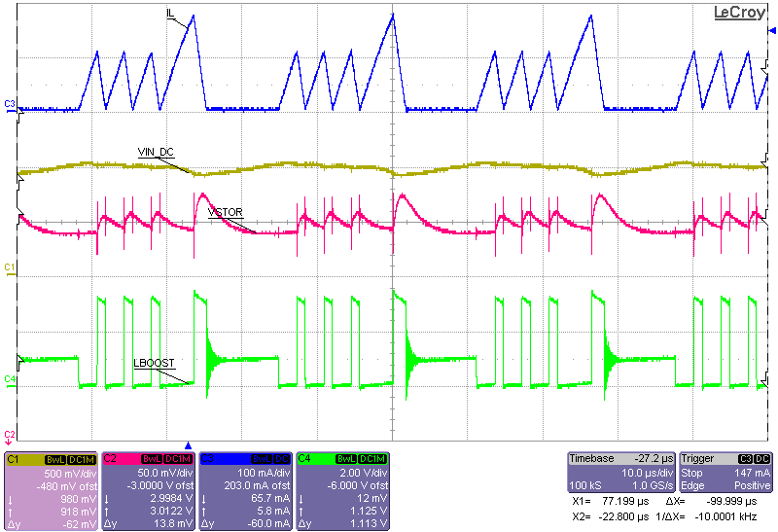Select the VIN_DC trace label
This screenshot has width=778, height=532.
[156, 152]
